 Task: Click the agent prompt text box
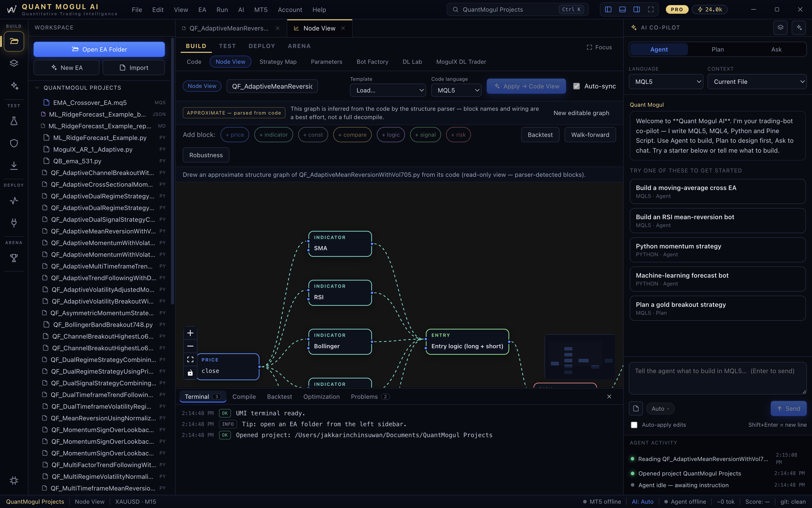click(x=717, y=378)
